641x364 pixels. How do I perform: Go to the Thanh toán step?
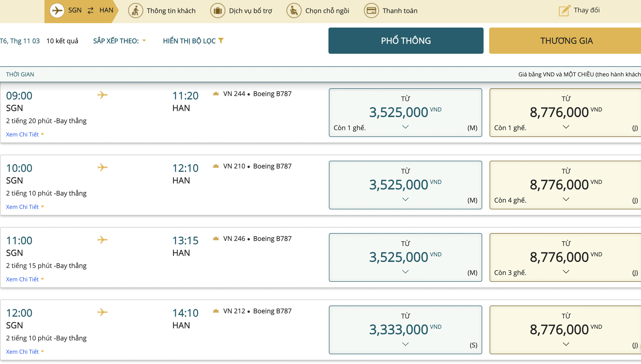point(391,11)
